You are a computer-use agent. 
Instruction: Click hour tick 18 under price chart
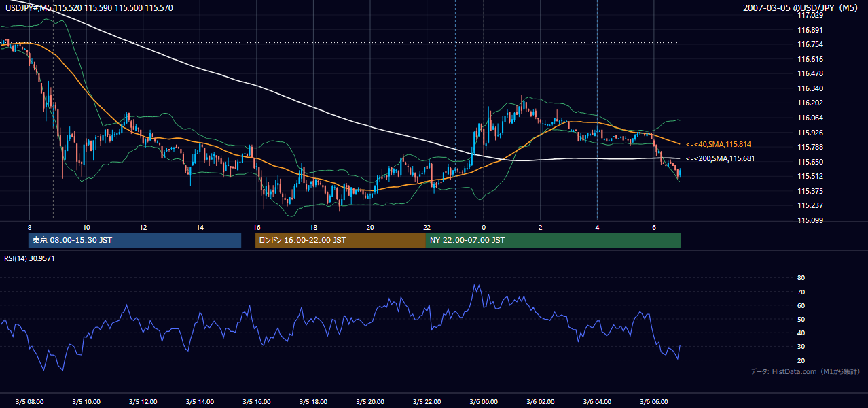(313, 227)
